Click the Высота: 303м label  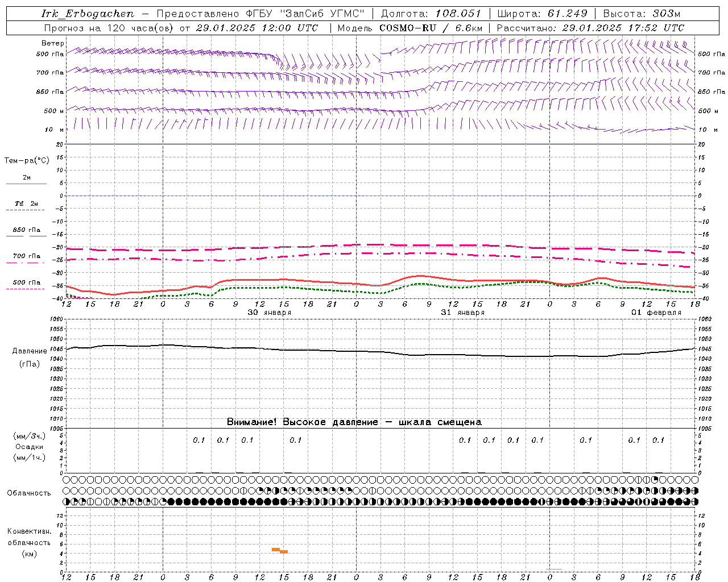642,14
